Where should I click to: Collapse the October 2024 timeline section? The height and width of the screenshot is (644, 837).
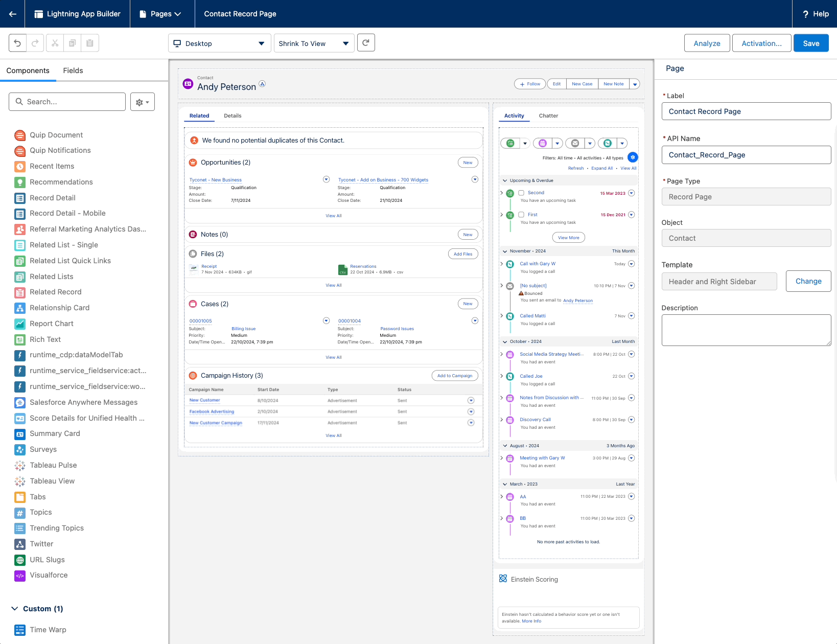505,341
